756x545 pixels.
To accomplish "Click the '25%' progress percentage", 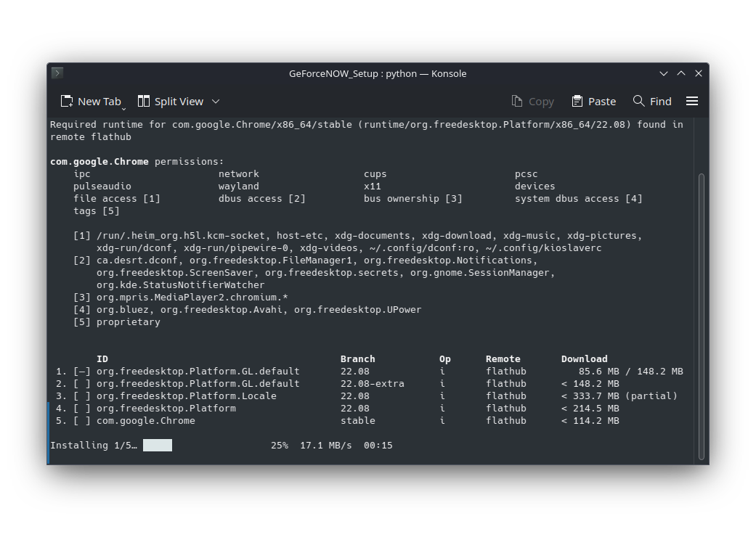I will [280, 446].
